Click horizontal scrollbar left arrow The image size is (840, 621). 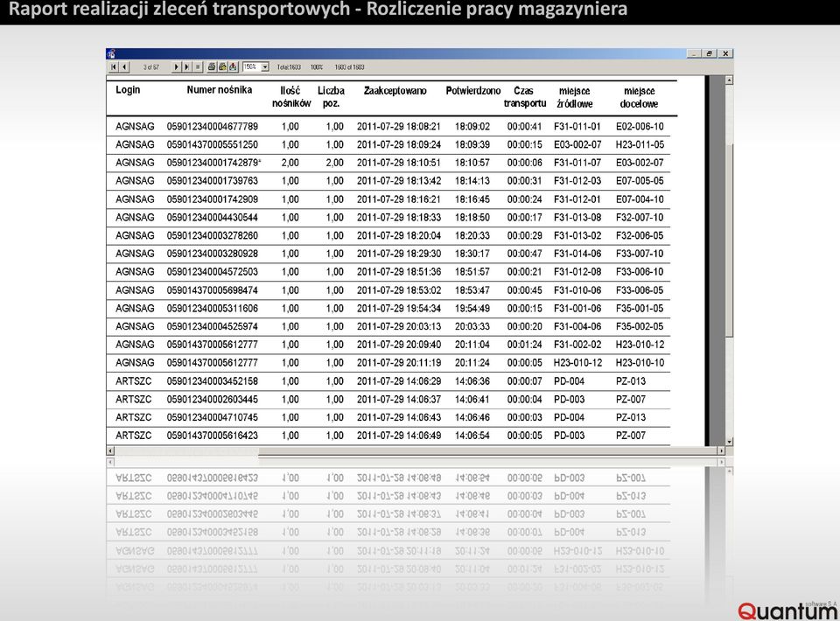[111, 450]
